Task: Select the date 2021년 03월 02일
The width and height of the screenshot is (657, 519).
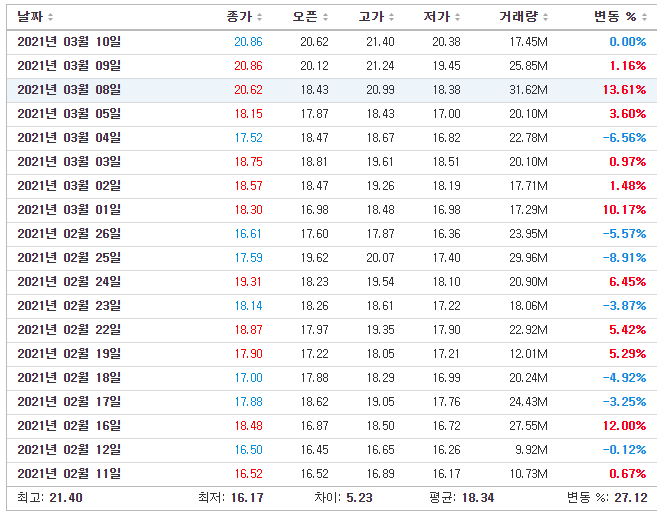Action: [x=69, y=186]
